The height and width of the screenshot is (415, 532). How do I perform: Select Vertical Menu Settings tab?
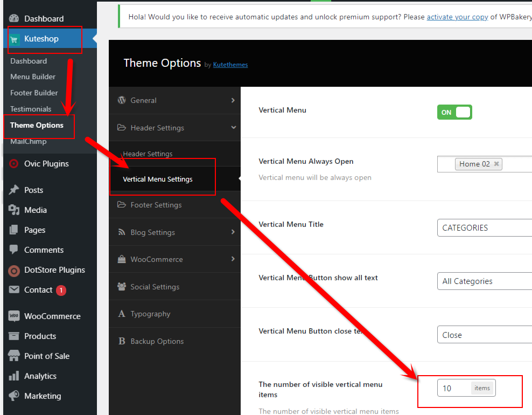click(x=175, y=179)
